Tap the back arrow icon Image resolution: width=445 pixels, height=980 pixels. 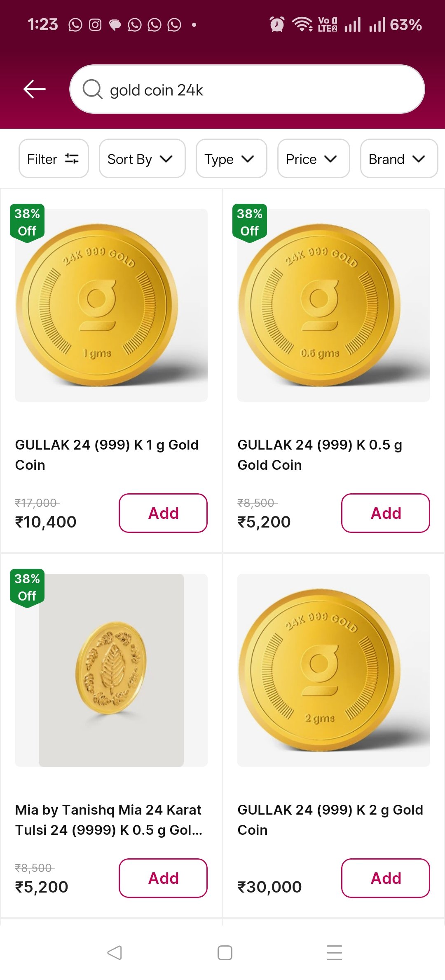(x=35, y=89)
